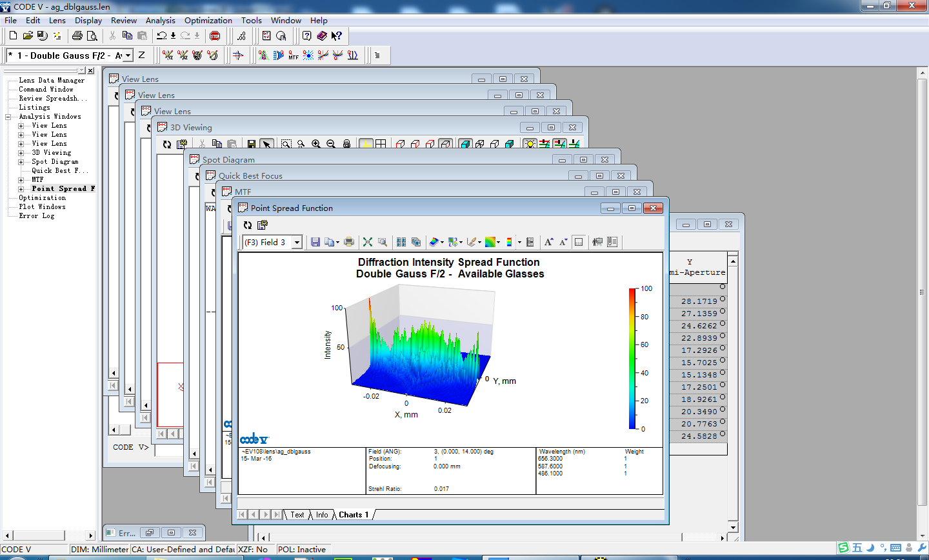
Task: Collapse the Analysis Windows tree node
Action: (x=8, y=117)
